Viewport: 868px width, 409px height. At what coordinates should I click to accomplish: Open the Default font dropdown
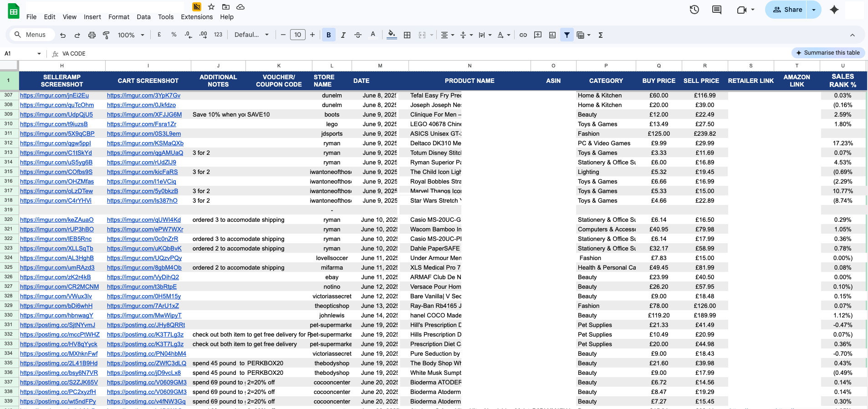pyautogui.click(x=252, y=35)
